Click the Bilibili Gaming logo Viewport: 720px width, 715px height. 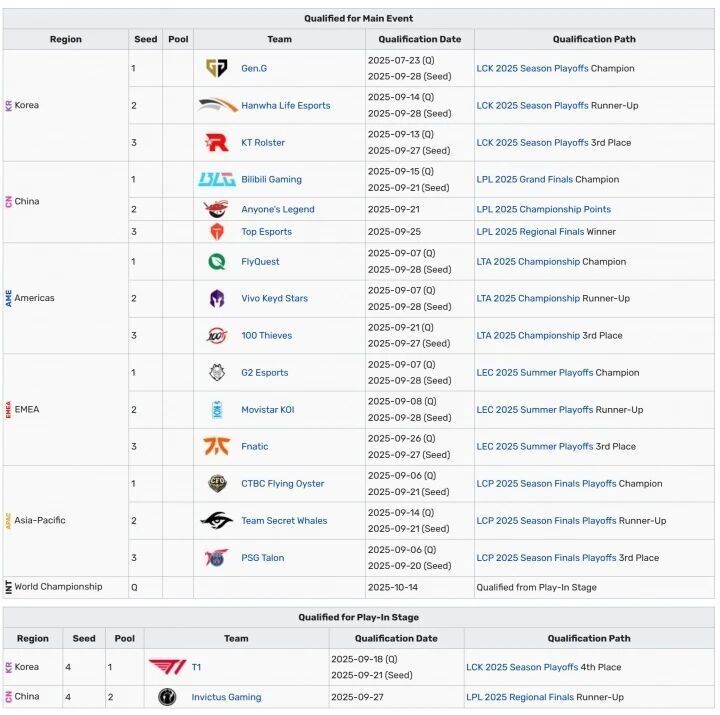(217, 180)
